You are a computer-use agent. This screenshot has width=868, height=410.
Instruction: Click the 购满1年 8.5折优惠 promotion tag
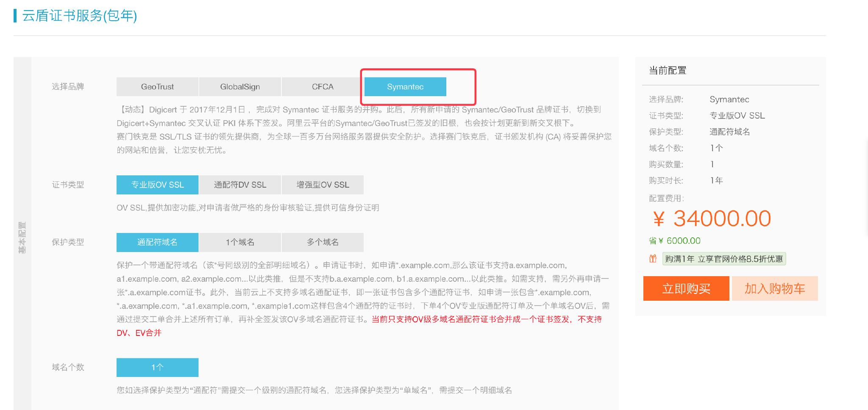click(724, 259)
